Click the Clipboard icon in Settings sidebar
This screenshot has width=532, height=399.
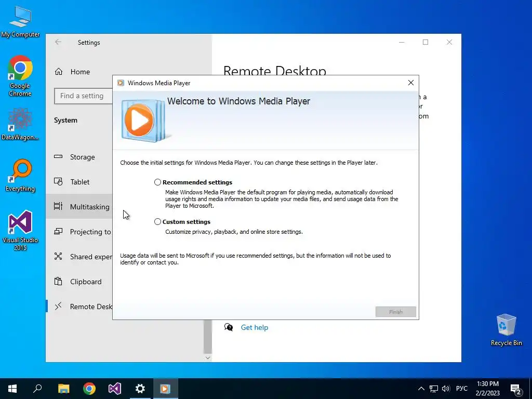click(58, 281)
